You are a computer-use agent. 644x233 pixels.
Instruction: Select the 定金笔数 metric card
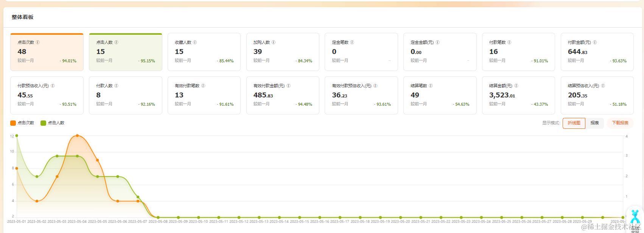tap(361, 52)
